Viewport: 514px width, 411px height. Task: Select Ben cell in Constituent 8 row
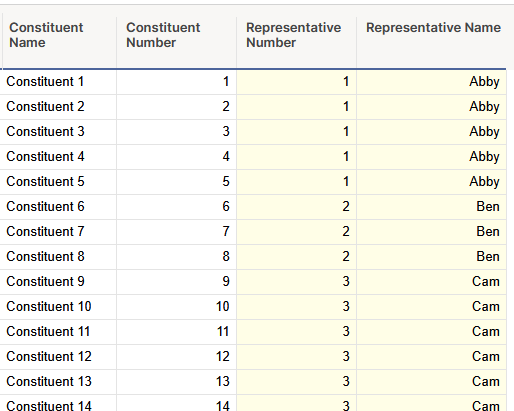click(432, 257)
